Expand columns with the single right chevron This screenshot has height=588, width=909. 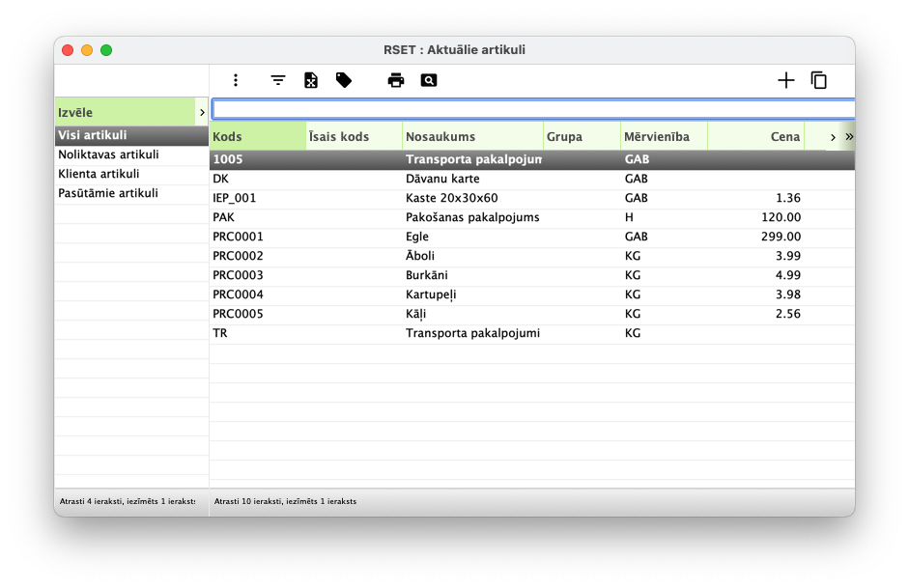[833, 137]
